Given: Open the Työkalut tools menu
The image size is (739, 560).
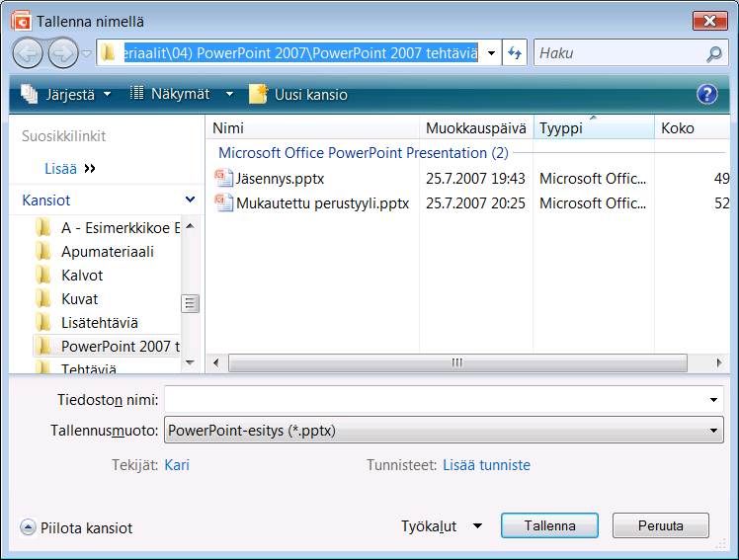Looking at the screenshot, I should tap(442, 526).
